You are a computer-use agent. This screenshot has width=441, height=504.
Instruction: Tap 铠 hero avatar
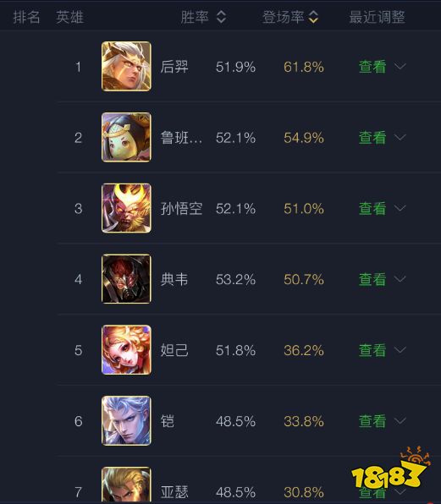tap(126, 420)
